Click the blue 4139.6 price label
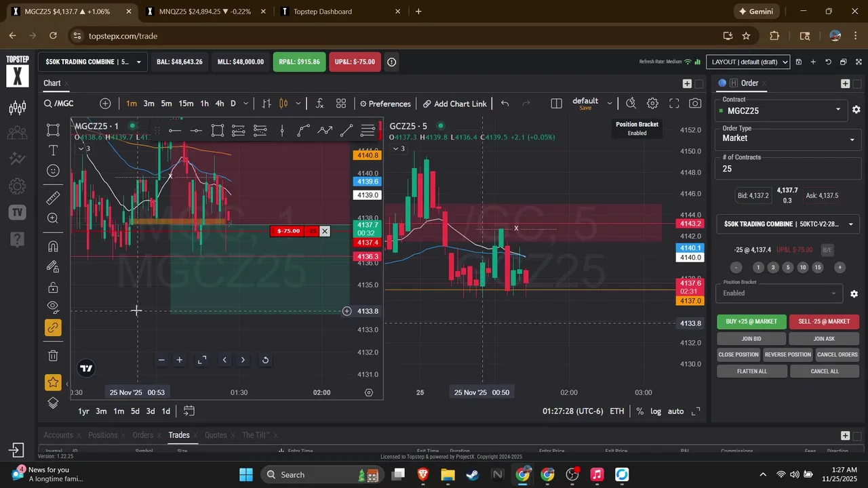 (367, 182)
